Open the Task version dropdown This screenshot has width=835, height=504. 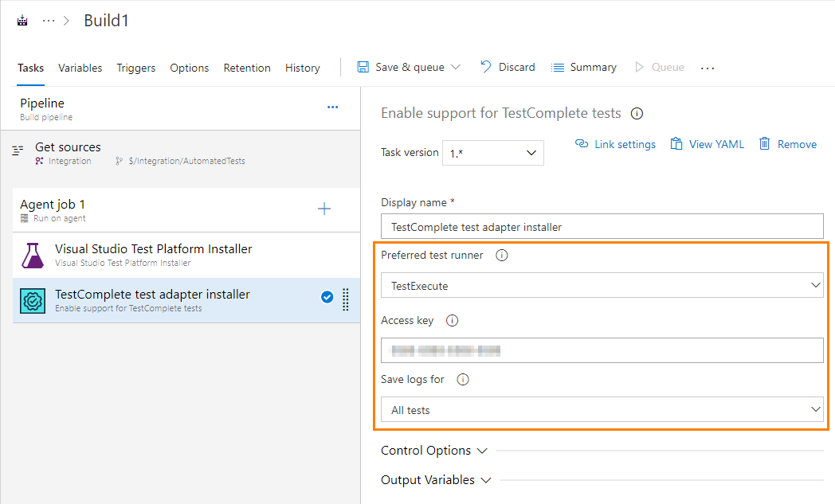[x=493, y=154]
